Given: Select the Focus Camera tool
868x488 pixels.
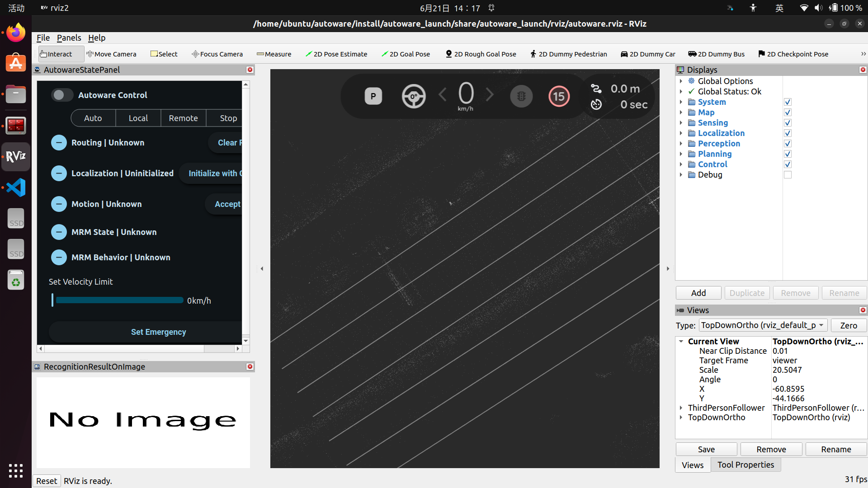Looking at the screenshot, I should coord(217,54).
